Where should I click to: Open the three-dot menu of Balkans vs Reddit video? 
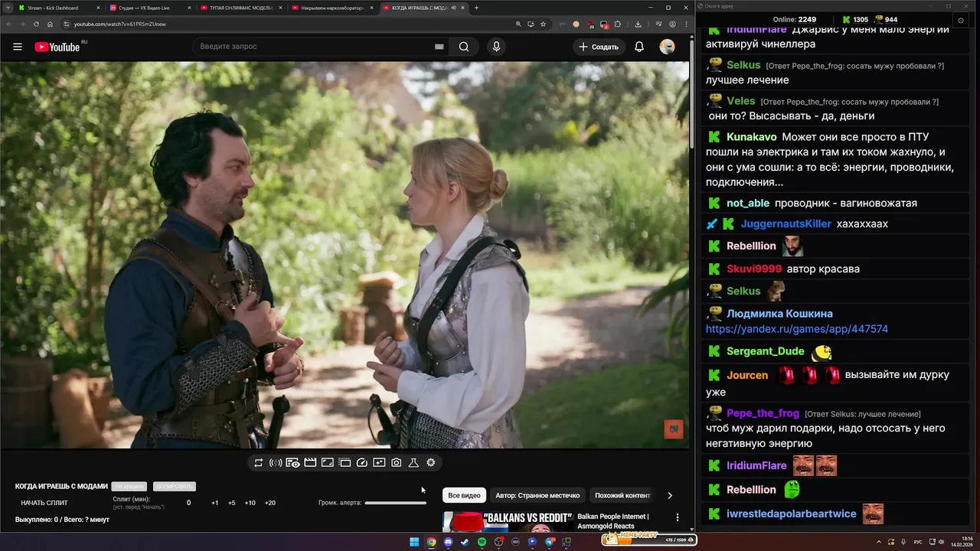(677, 517)
